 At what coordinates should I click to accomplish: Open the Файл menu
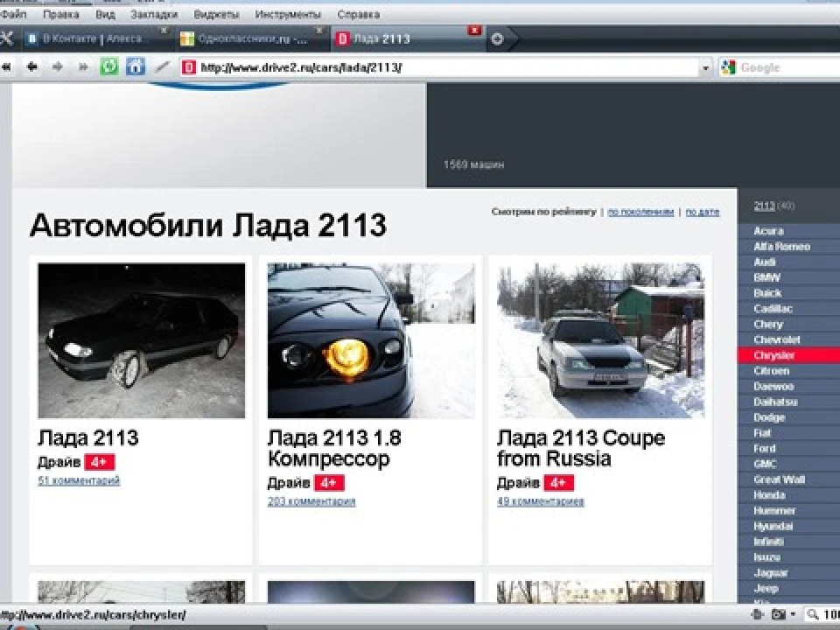(x=13, y=15)
